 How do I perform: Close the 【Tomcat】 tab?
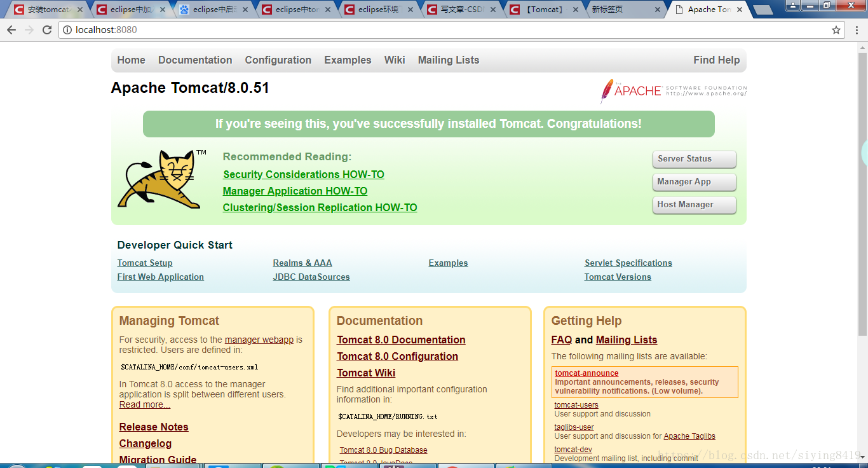click(x=576, y=10)
